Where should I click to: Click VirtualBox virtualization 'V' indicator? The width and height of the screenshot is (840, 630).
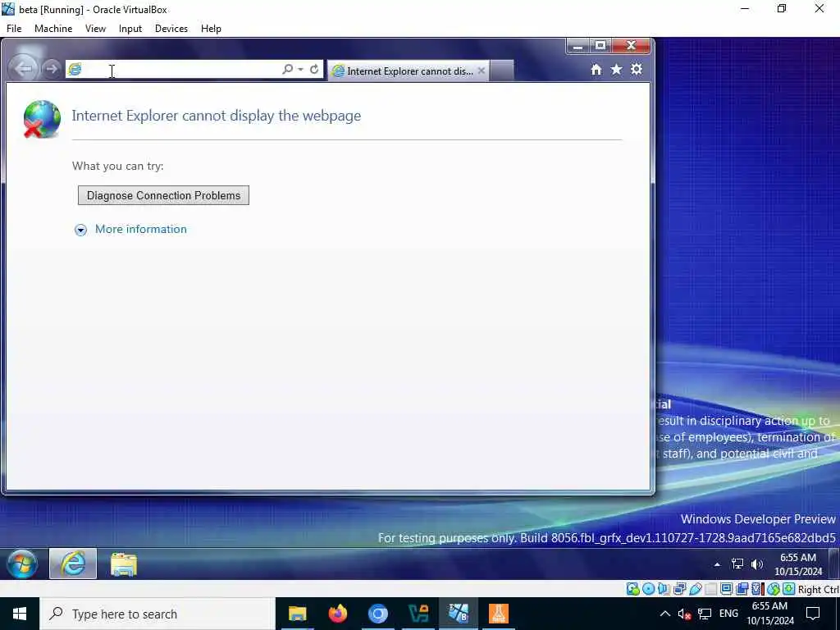click(x=757, y=589)
